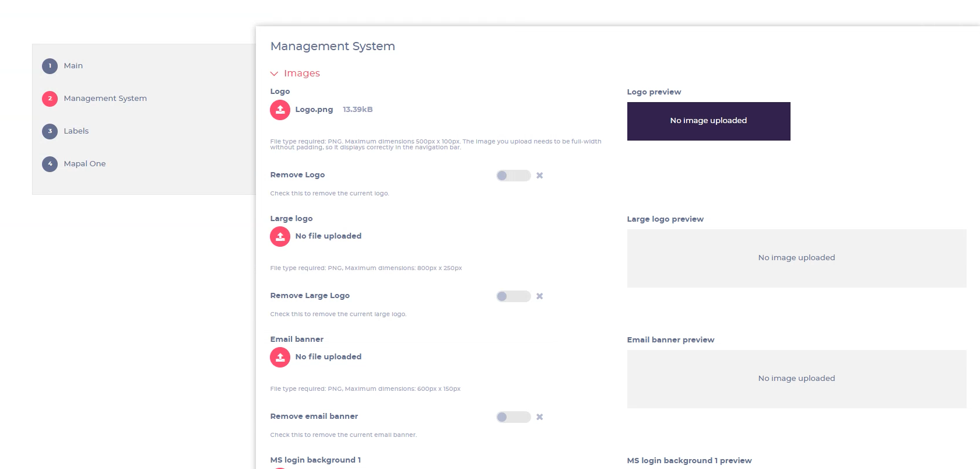Select the Management System step
980x469 pixels.
coord(106,99)
